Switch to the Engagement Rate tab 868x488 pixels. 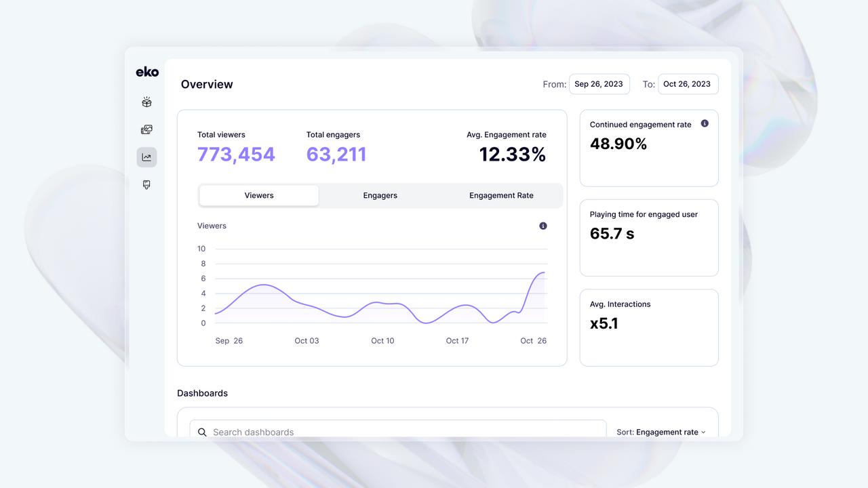tap(501, 195)
